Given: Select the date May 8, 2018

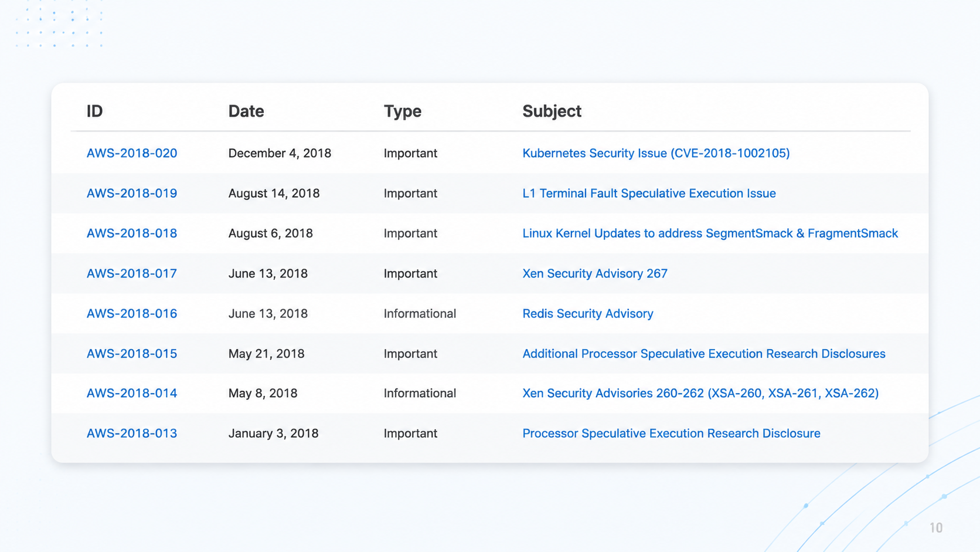Looking at the screenshot, I should (263, 393).
